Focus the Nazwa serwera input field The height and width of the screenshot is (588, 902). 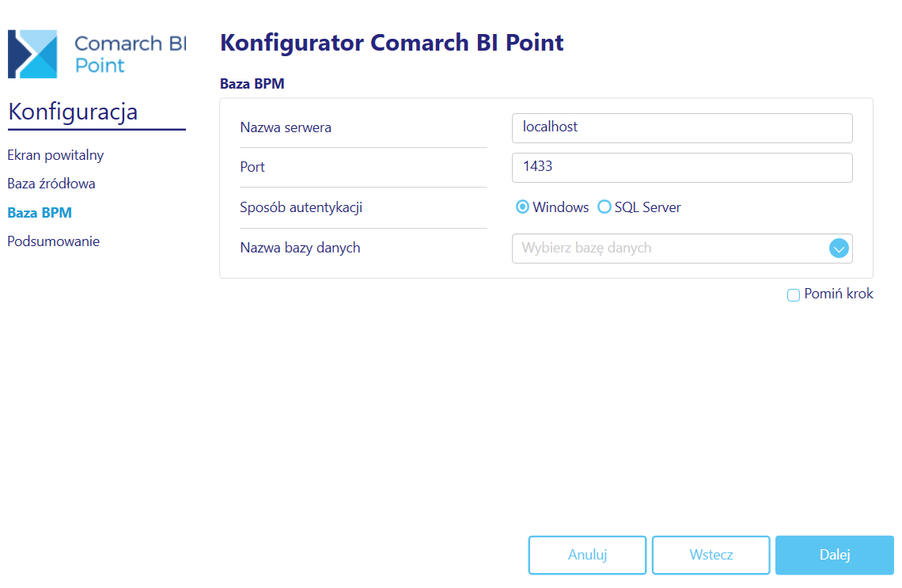click(682, 127)
